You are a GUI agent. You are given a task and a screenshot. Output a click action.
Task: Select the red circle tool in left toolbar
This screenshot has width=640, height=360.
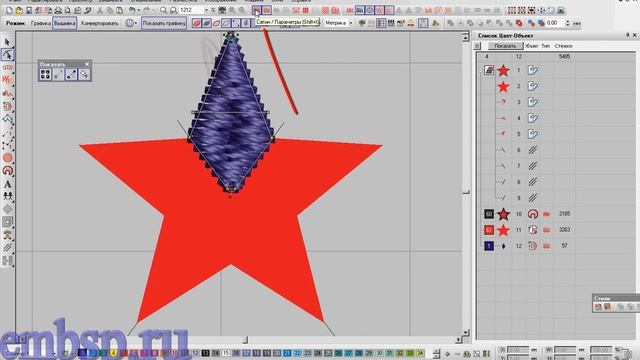click(7, 158)
